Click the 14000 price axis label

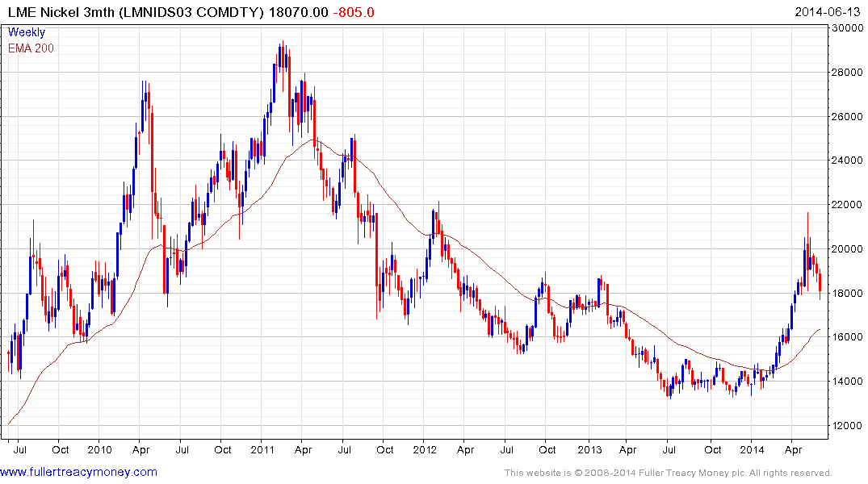847,381
